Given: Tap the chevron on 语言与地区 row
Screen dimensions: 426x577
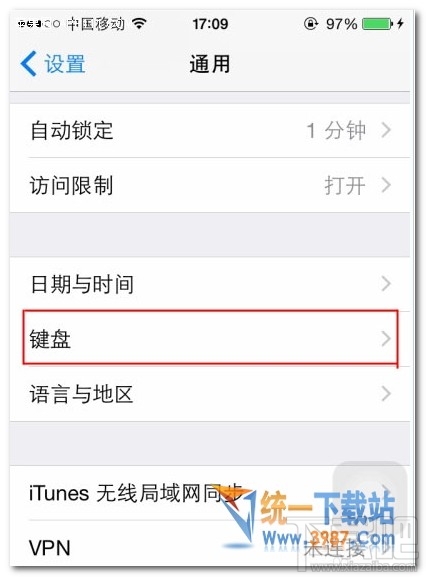Looking at the screenshot, I should click(x=386, y=393).
